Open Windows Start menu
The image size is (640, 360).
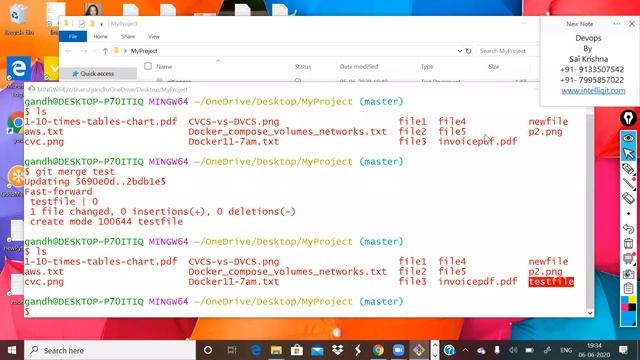tap(12, 350)
